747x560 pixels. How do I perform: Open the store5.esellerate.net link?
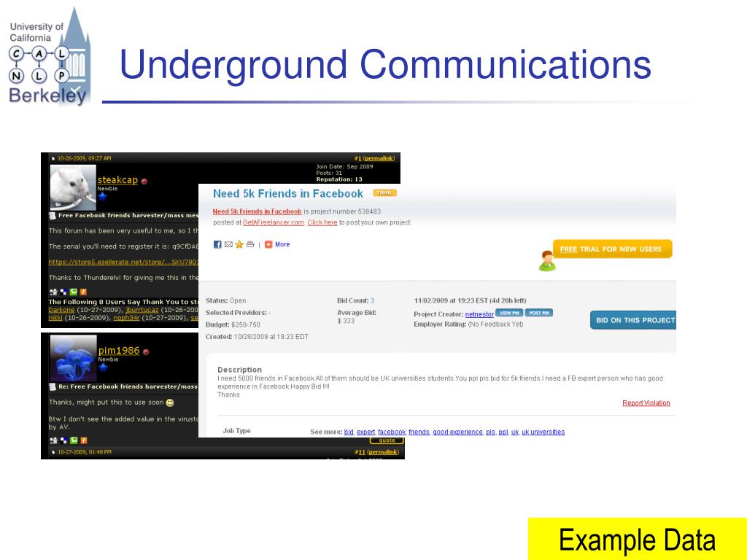click(123, 262)
